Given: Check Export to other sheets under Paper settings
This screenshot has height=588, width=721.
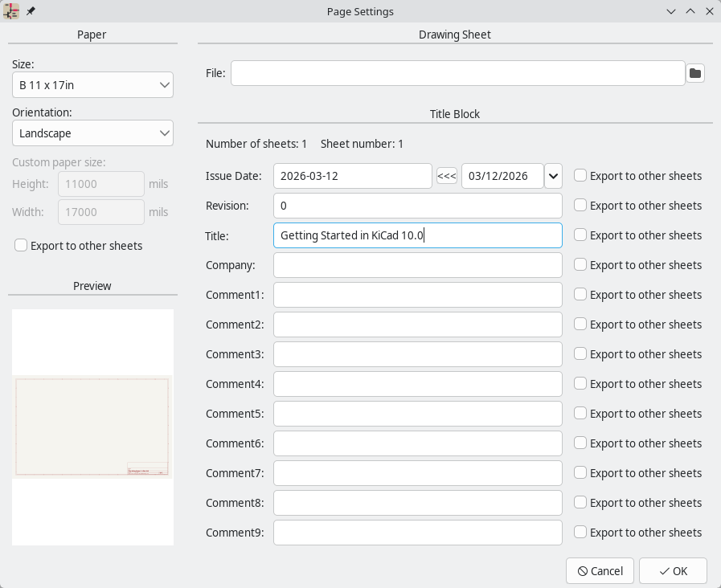Looking at the screenshot, I should pyautogui.click(x=20, y=245).
